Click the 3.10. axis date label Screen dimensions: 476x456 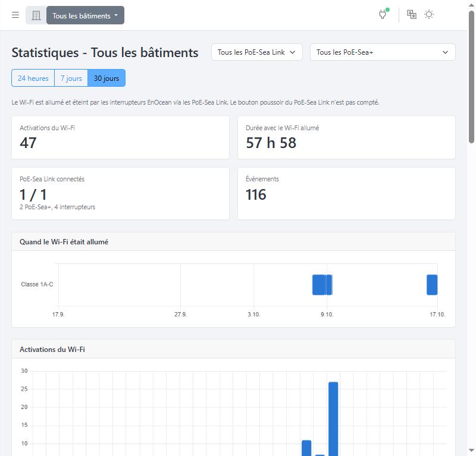tap(254, 315)
